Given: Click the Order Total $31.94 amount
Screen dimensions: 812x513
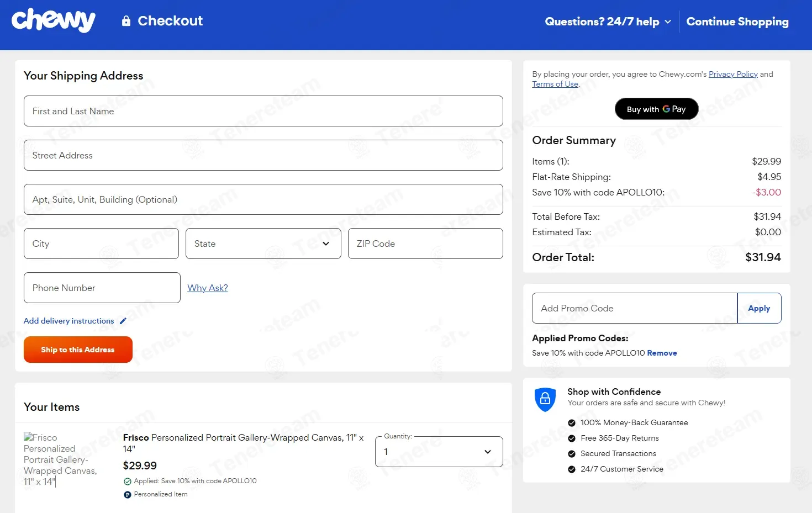Looking at the screenshot, I should [763, 257].
